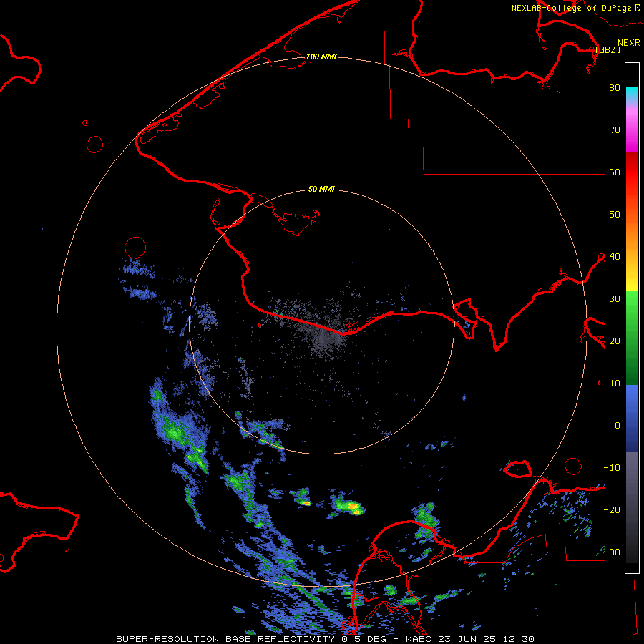Image resolution: width=644 pixels, height=644 pixels.
Task: Click the cyan top segment of the color bar
Action: pyautogui.click(x=632, y=92)
